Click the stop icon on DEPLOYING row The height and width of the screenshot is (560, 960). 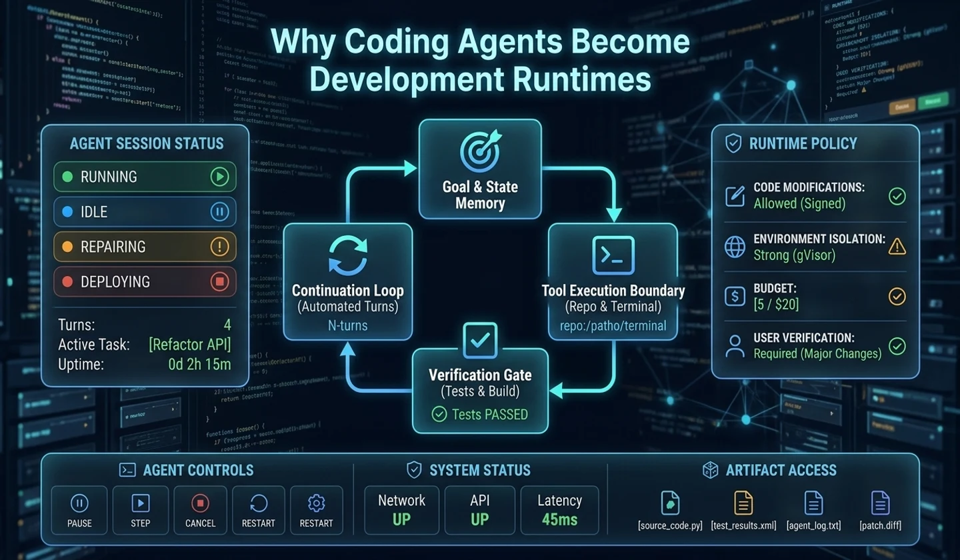(x=219, y=281)
